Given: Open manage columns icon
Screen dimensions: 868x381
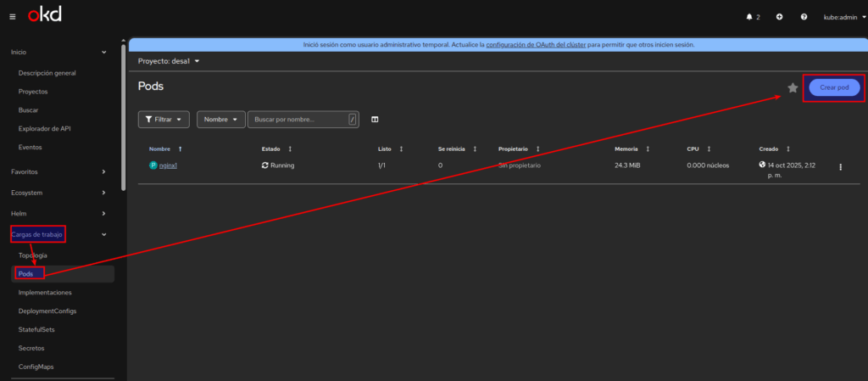Looking at the screenshot, I should pyautogui.click(x=375, y=120).
